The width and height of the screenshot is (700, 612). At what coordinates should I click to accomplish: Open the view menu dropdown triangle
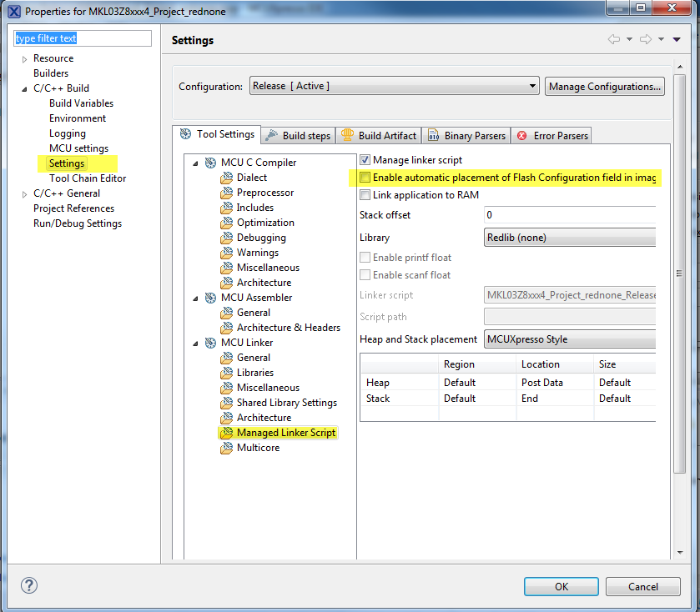coord(677,40)
